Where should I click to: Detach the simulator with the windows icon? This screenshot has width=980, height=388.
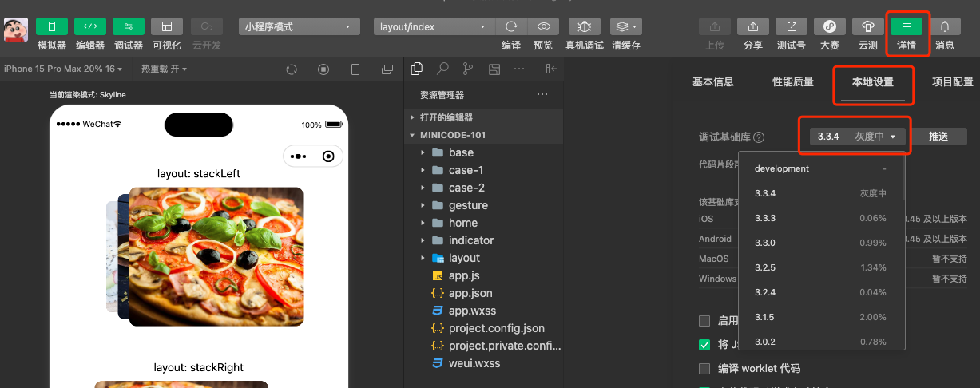387,69
